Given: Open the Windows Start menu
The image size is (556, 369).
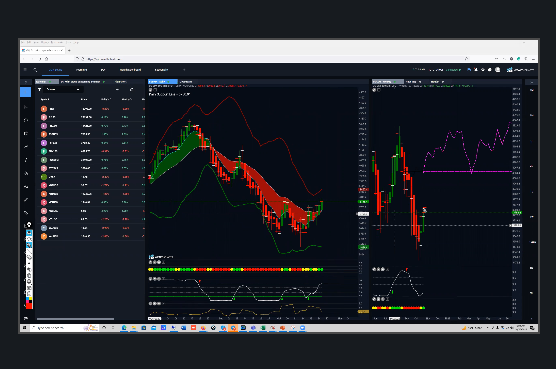Looking at the screenshot, I should 24,328.
